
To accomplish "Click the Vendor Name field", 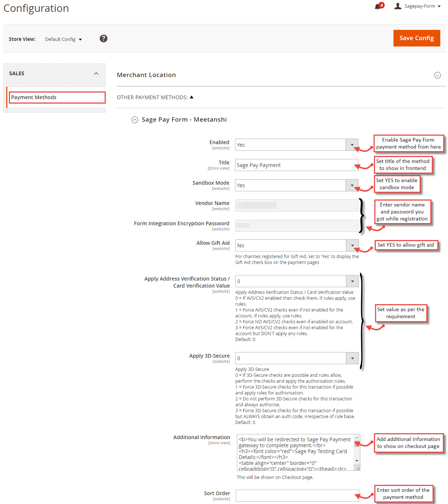I will pyautogui.click(x=297, y=206).
